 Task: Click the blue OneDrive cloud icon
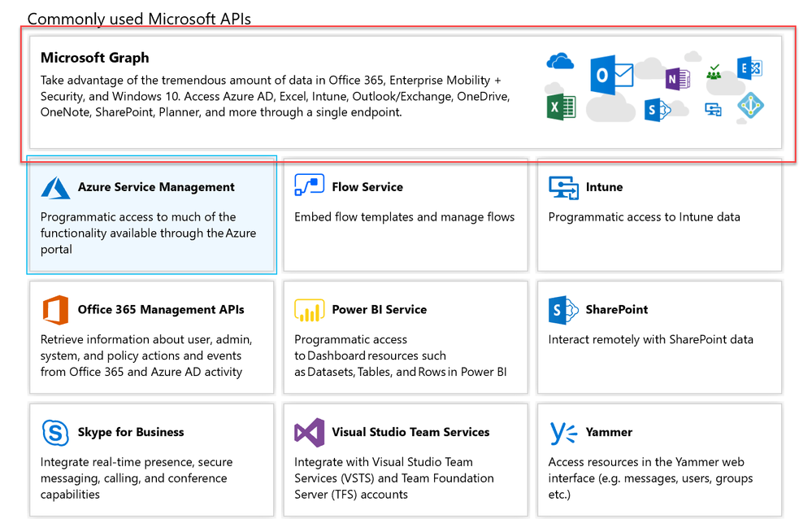click(x=560, y=61)
